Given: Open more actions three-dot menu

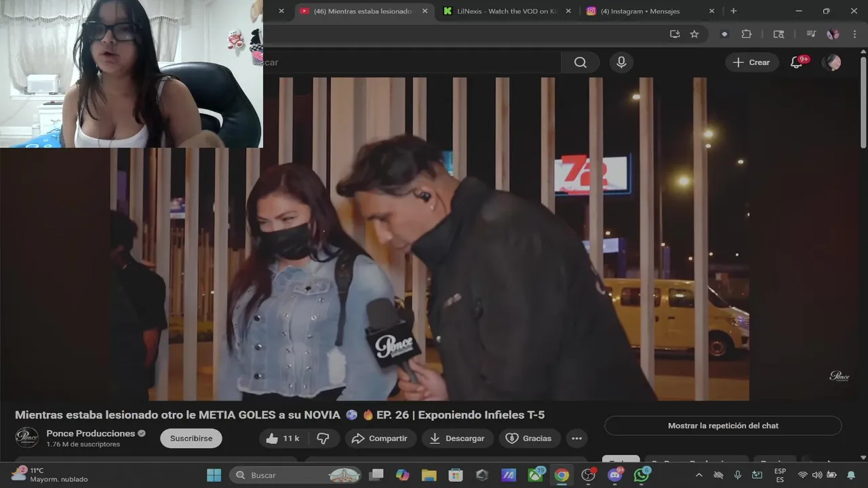Looking at the screenshot, I should click(x=576, y=439).
